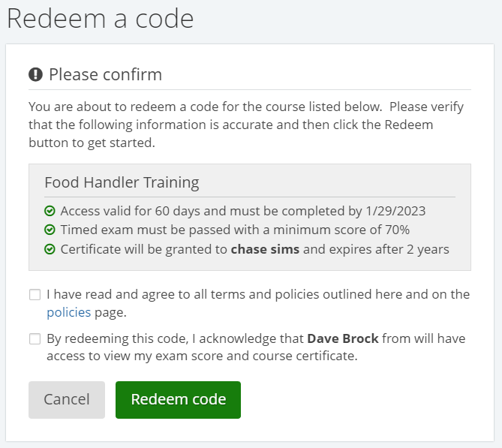
Task: Click the green check icon beside Access valid
Action: 50,211
